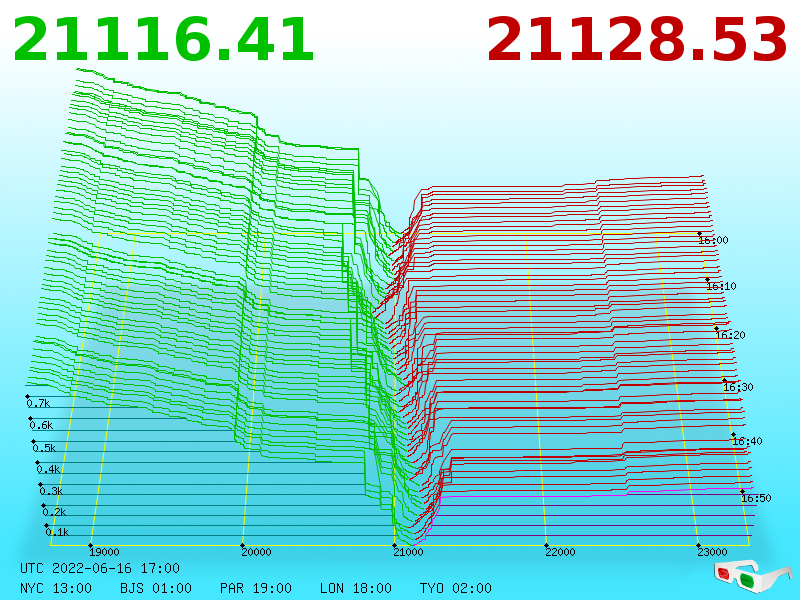Click the red ask price 21128.53

[x=637, y=40]
